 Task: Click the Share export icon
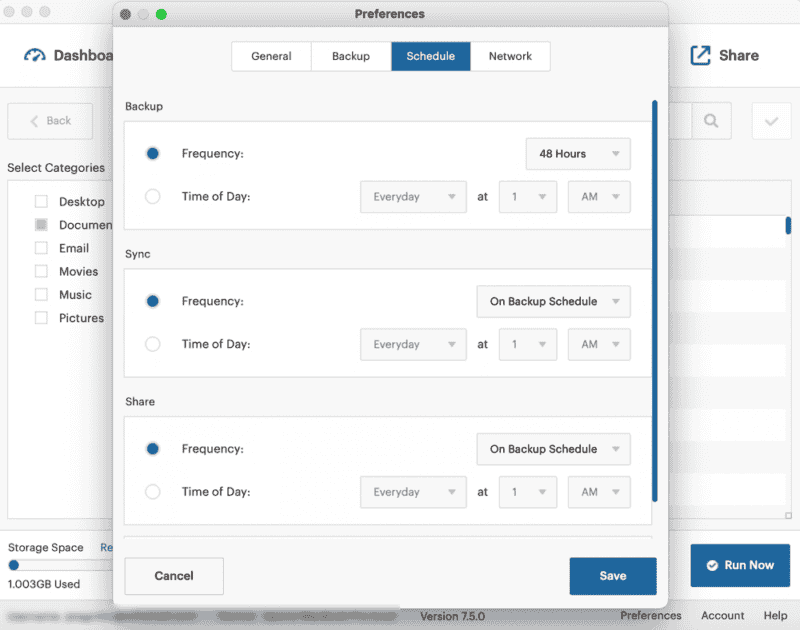pyautogui.click(x=701, y=56)
